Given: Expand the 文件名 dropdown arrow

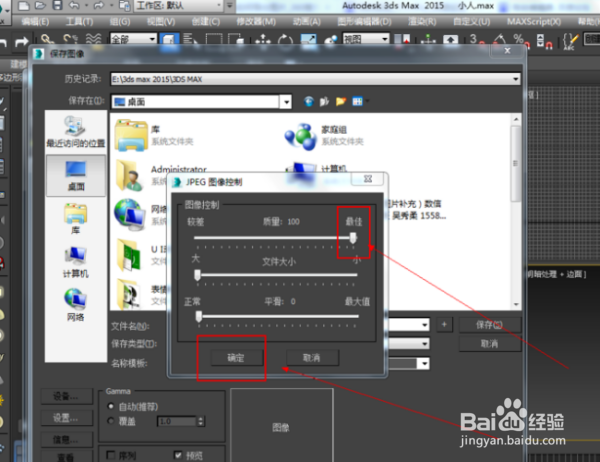Looking at the screenshot, I should [425, 325].
